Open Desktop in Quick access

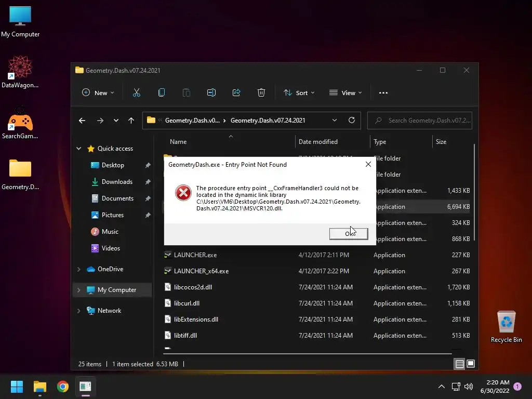[113, 165]
